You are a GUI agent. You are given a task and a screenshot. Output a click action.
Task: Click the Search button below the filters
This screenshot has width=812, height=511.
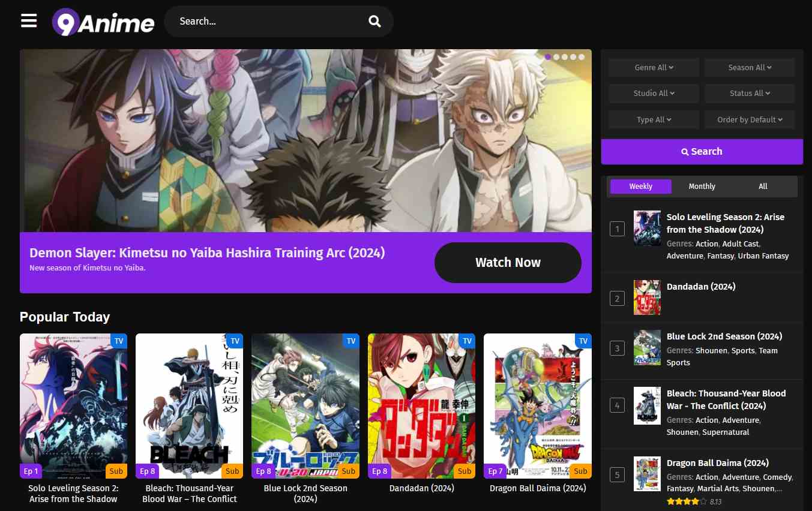tap(701, 151)
